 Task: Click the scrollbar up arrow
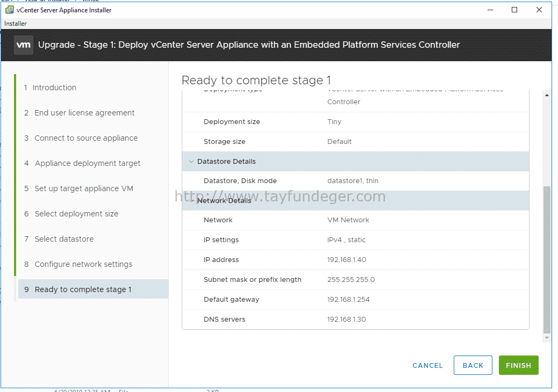point(547,95)
